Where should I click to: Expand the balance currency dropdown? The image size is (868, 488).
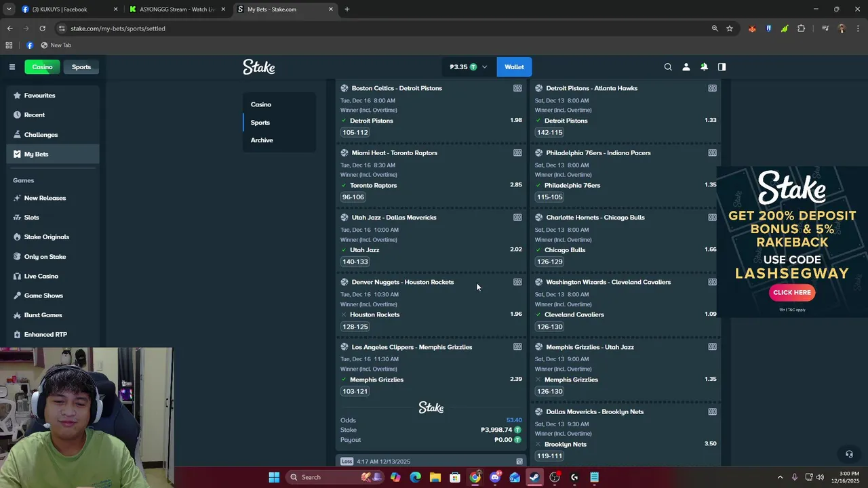point(484,67)
